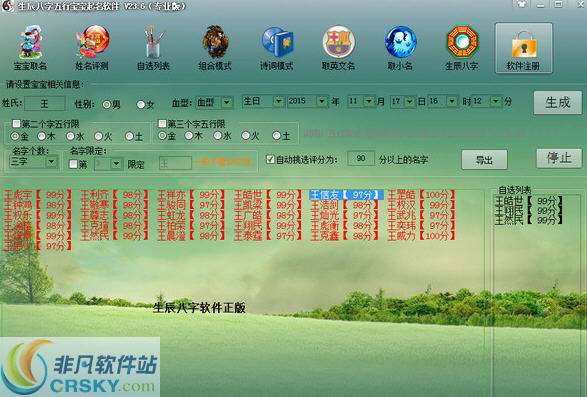The height and width of the screenshot is (397, 587).
Task: Open the 姓名评测 name evaluation module
Action: pyautogui.click(x=92, y=48)
